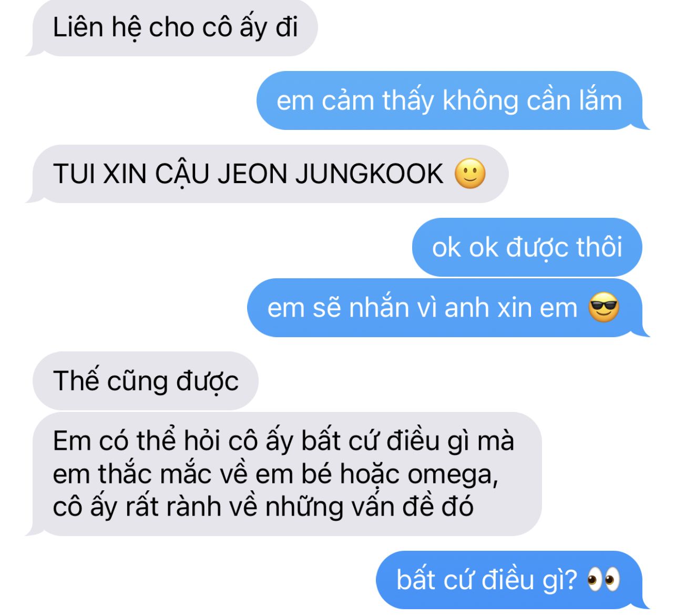This screenshot has width=675, height=616.
Task: Click the word 'không' in blue message
Action: pyautogui.click(x=481, y=101)
